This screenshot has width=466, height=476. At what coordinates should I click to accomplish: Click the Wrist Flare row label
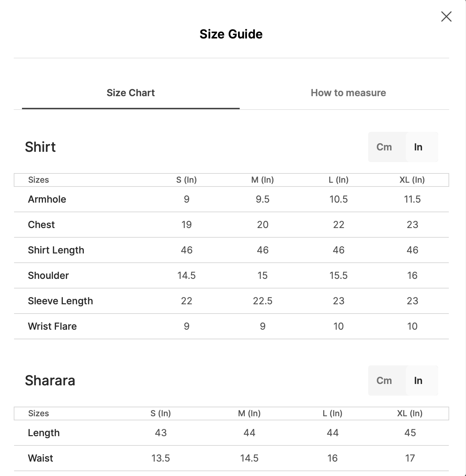click(52, 326)
